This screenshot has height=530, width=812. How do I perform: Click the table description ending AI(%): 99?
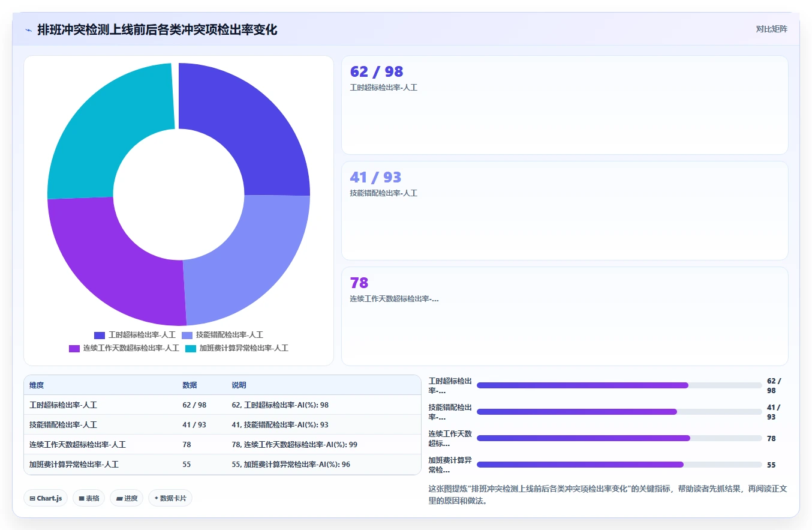point(294,445)
